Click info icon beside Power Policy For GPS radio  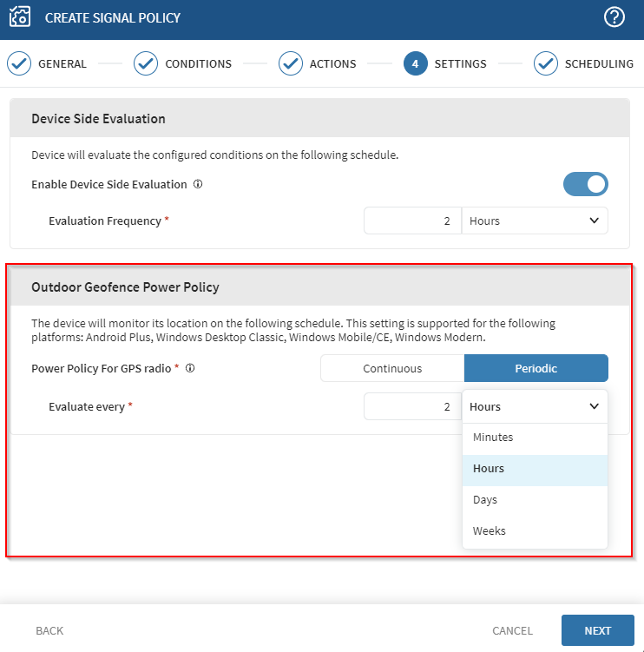coord(190,368)
